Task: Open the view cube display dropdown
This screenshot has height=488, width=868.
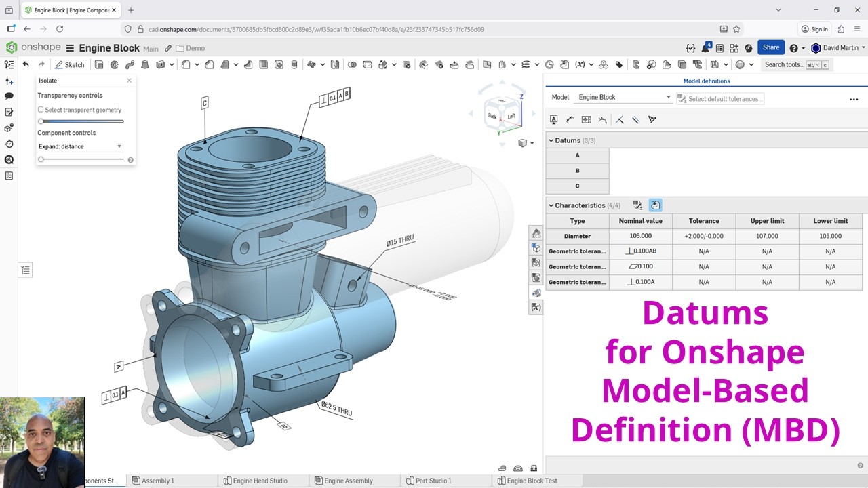Action: pyautogui.click(x=526, y=143)
